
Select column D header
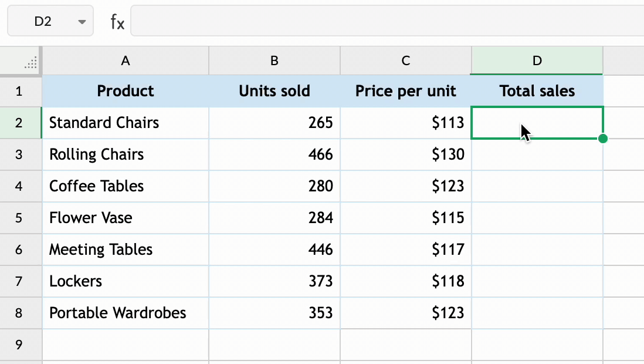pos(537,60)
